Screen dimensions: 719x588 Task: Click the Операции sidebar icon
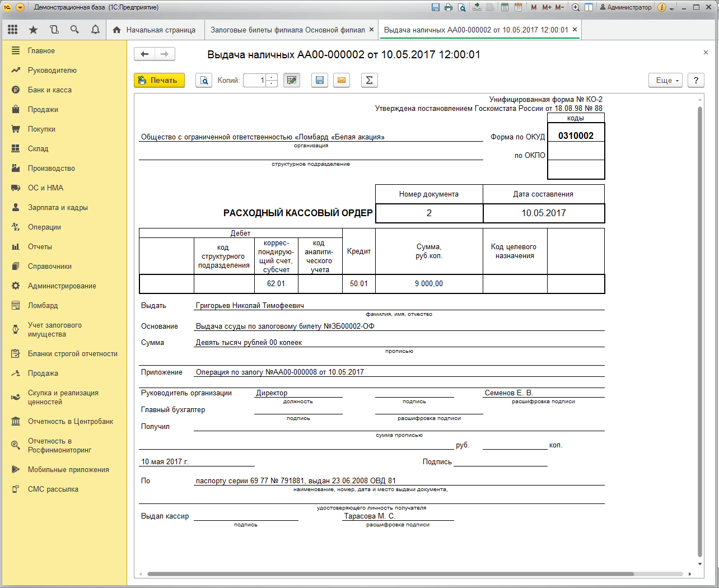16,227
